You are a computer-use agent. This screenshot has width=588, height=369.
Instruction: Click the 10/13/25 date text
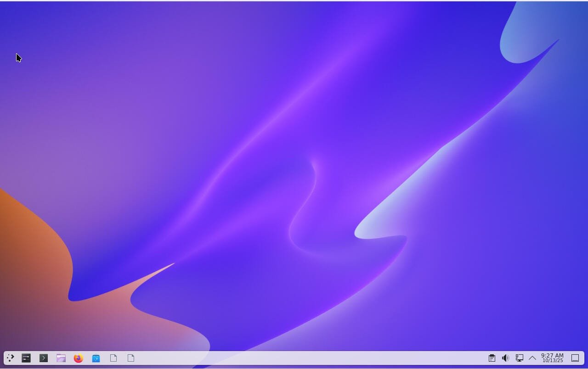(x=552, y=361)
